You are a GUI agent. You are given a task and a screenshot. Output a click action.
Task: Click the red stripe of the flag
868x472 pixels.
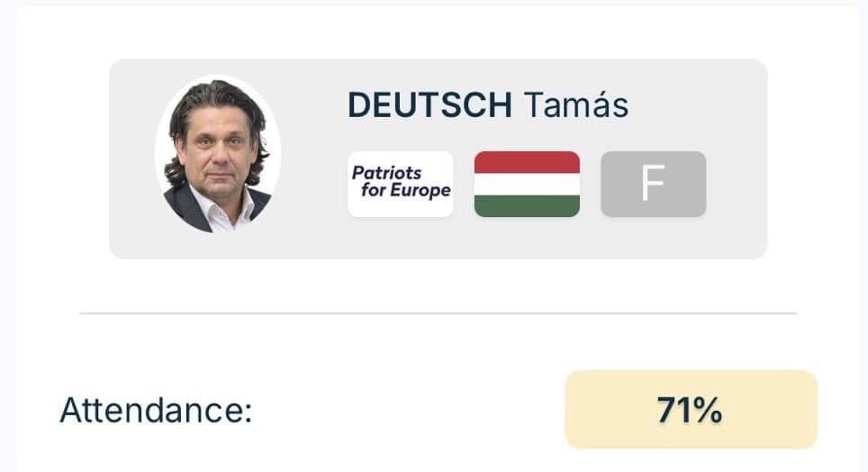point(527,162)
